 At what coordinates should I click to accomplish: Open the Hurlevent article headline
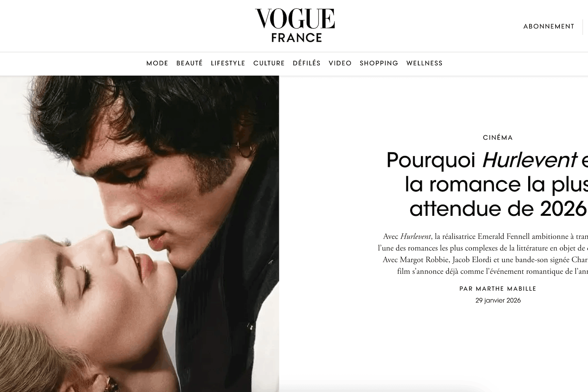(x=487, y=184)
